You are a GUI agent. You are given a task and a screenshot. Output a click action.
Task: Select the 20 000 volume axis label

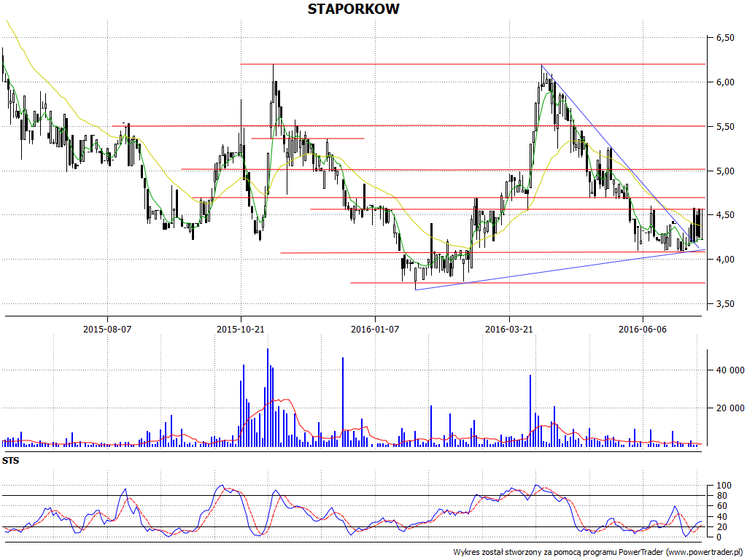point(730,408)
